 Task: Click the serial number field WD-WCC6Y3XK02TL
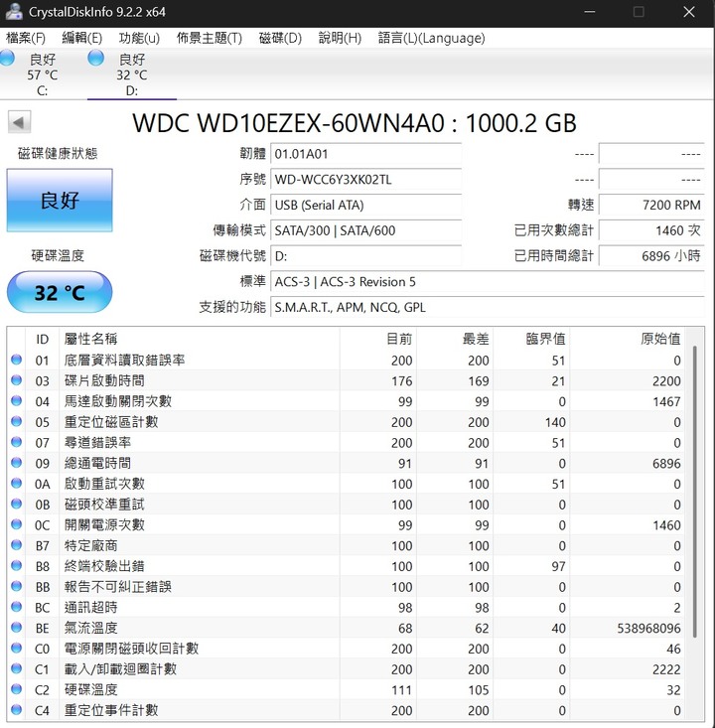[x=365, y=179]
